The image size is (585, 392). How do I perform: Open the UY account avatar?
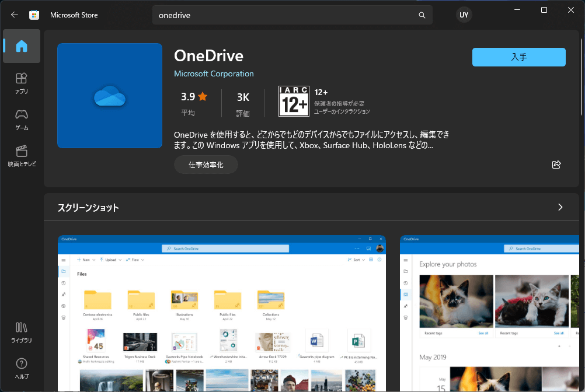[x=464, y=15]
